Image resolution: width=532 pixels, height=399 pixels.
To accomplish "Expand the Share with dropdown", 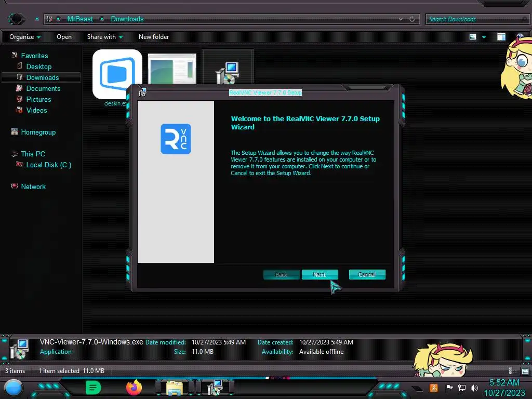I will coord(105,37).
